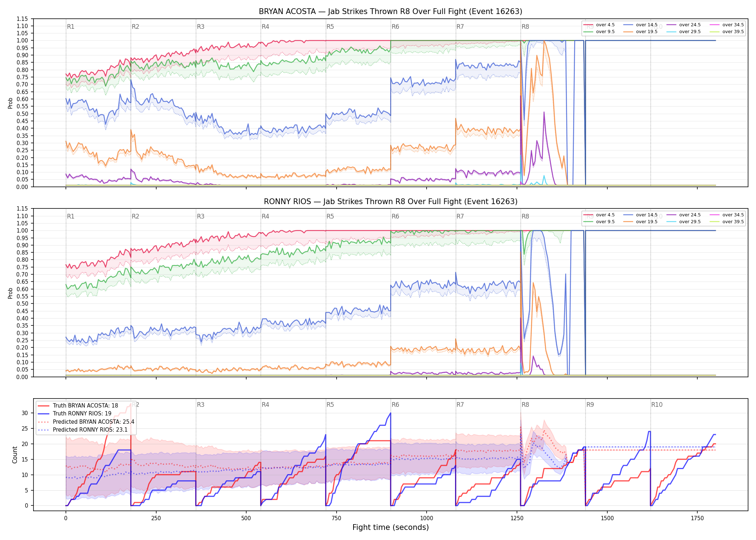Click R3 round label in Count chart

[x=201, y=405]
